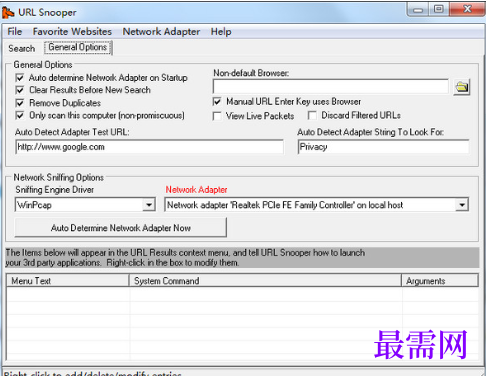486x376 pixels.
Task: Click the URL Snooper app icon in title bar
Action: 8,13
